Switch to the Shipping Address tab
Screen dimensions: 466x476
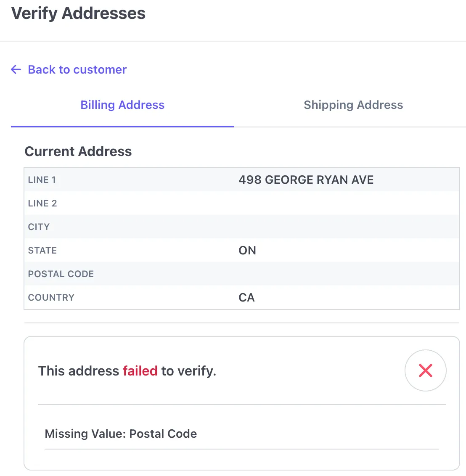353,105
